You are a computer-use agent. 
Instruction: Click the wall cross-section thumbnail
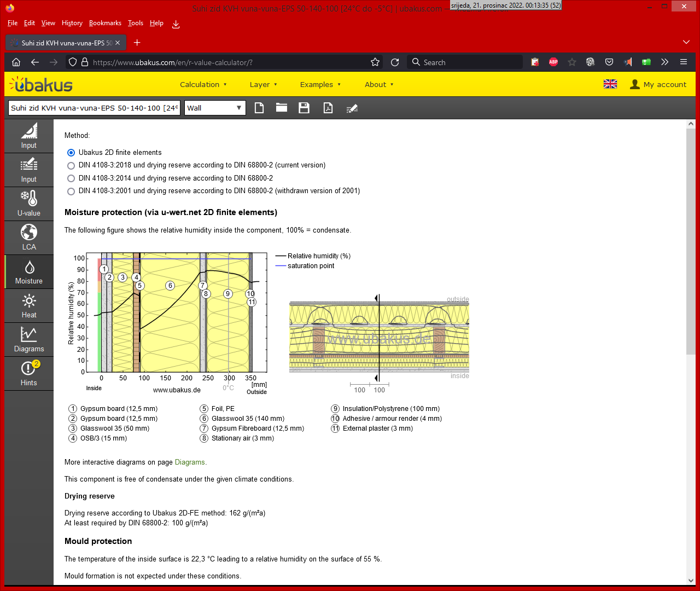(379, 338)
